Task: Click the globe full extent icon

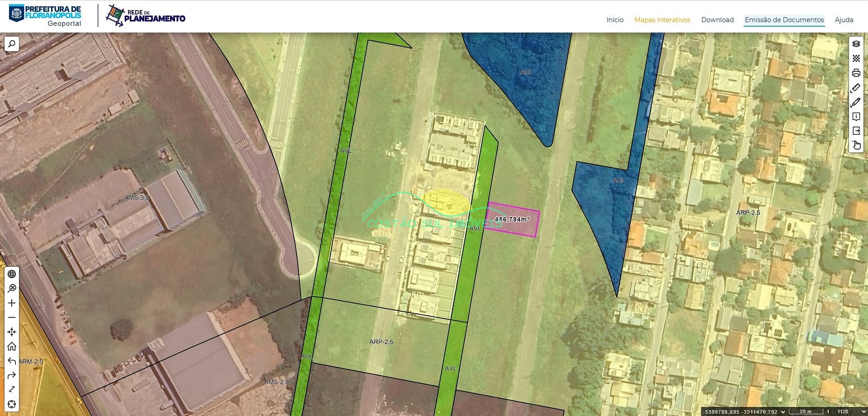Action: [12, 274]
